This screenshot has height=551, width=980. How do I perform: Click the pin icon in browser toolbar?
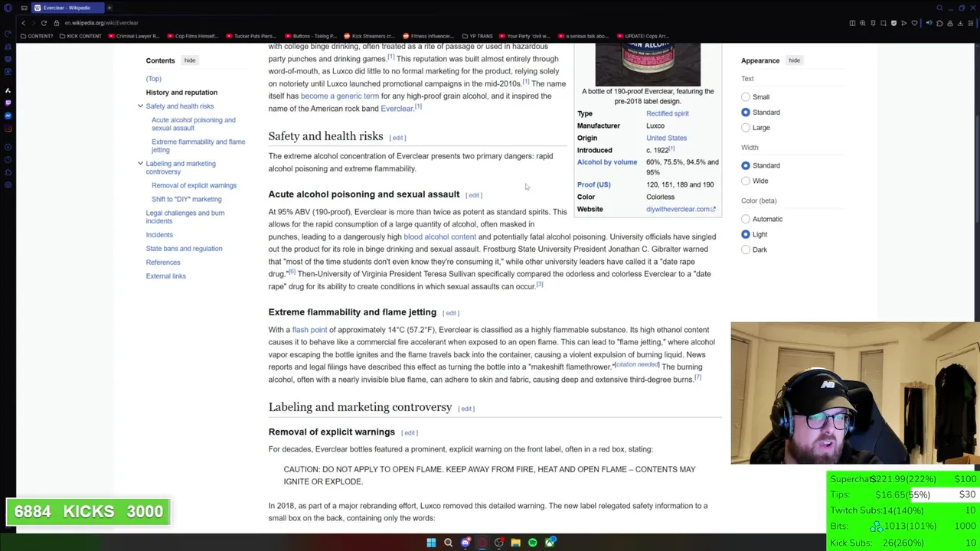[x=873, y=23]
